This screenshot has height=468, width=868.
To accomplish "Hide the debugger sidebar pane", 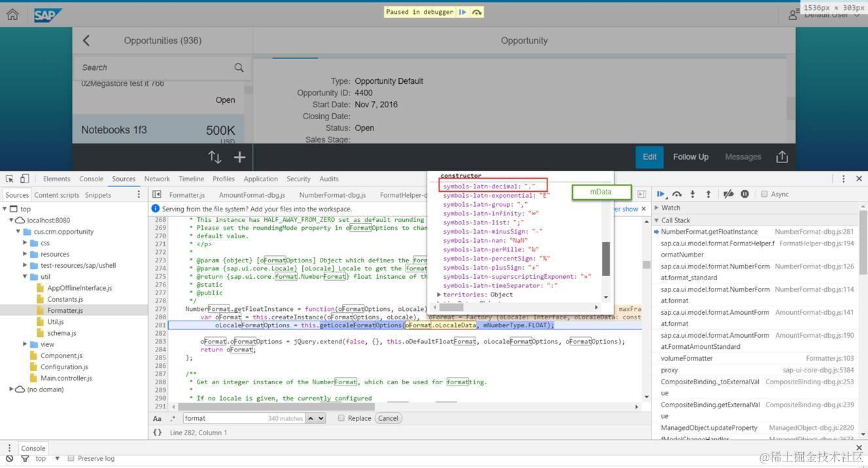I will pyautogui.click(x=642, y=194).
